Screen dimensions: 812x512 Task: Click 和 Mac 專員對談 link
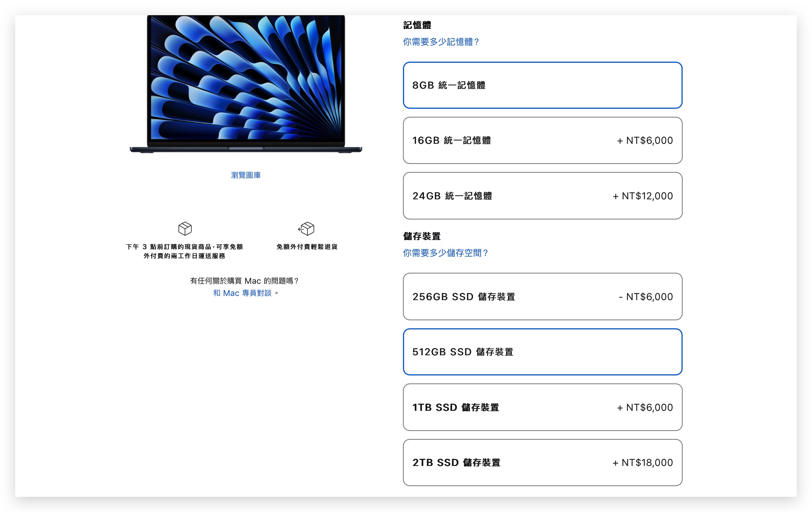[x=242, y=293]
